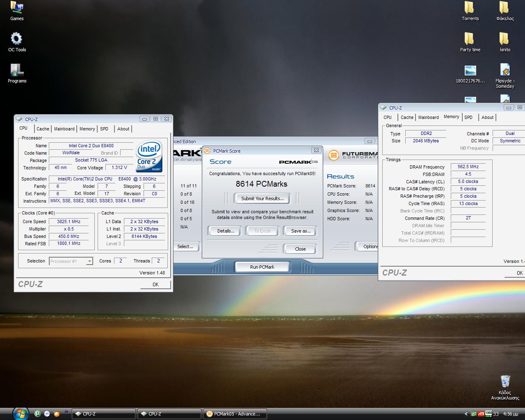This screenshot has width=525, height=420.
Task: Click Submit Your Results button
Action: [x=262, y=199]
